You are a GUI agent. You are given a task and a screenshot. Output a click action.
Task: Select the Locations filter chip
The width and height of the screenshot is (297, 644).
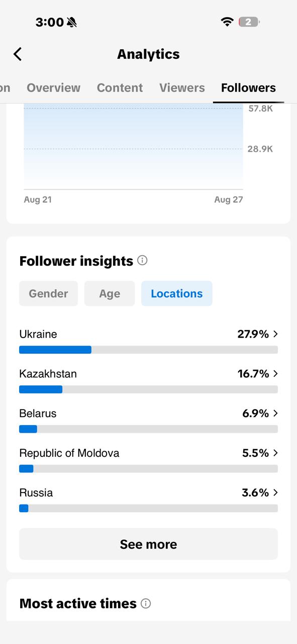(176, 293)
